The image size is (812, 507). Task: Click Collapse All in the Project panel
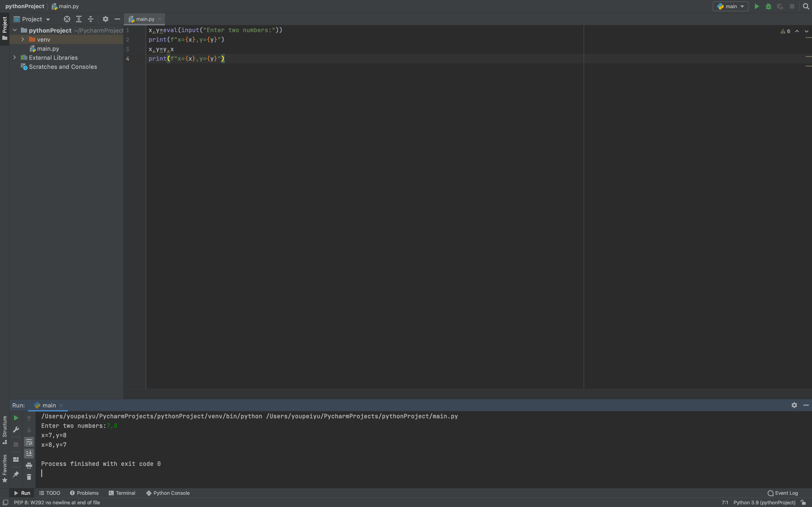coord(91,19)
